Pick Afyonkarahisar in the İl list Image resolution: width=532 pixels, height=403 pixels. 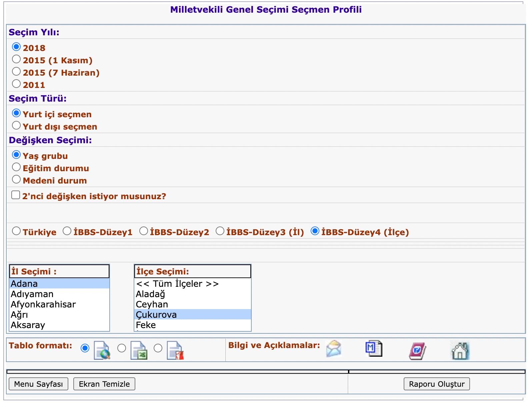(43, 304)
